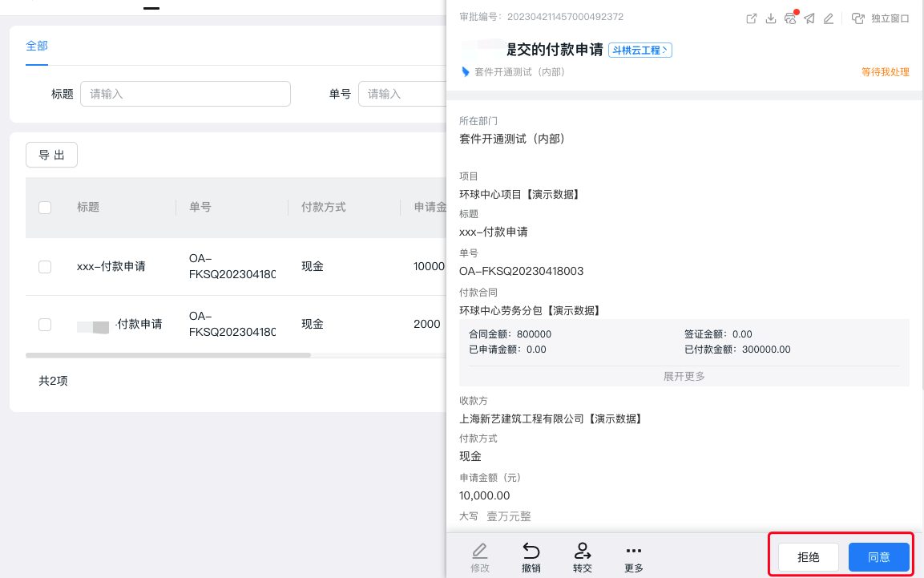Click the xxx-付款申请 title cell
The height and width of the screenshot is (578, 924).
point(111,266)
